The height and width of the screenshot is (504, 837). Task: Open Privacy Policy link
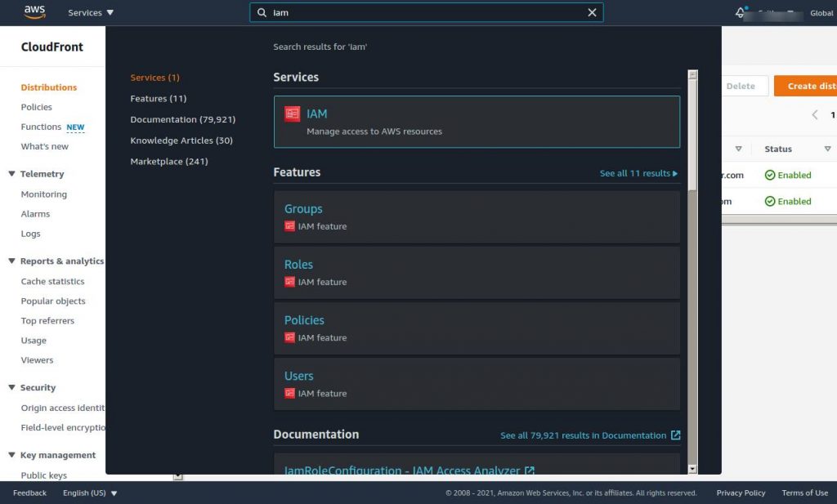pos(741,493)
